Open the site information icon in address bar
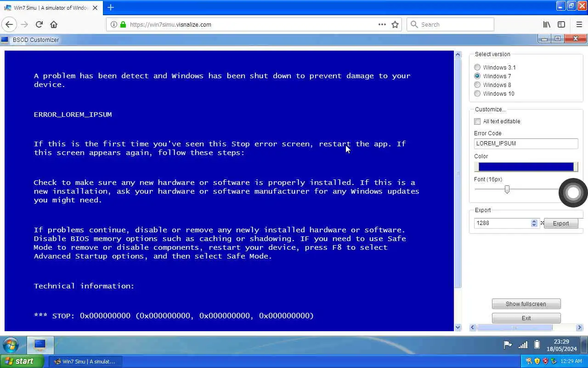This screenshot has height=368, width=588. point(114,24)
